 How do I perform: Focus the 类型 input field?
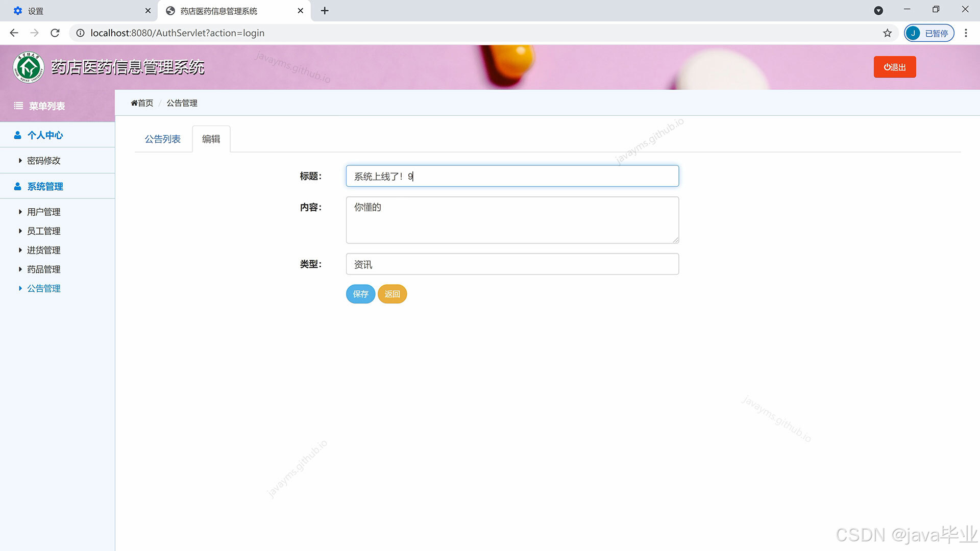(x=512, y=264)
